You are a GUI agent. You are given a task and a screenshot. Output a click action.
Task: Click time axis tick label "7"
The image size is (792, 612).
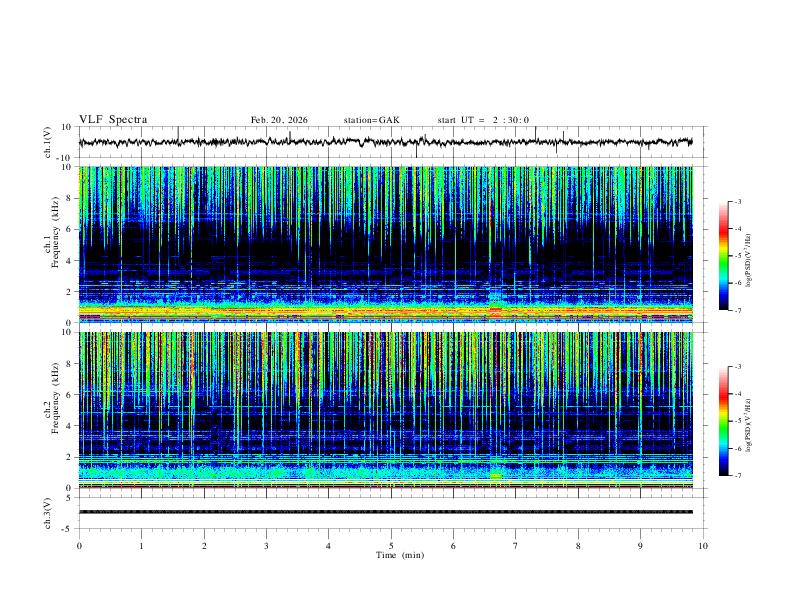(x=516, y=546)
